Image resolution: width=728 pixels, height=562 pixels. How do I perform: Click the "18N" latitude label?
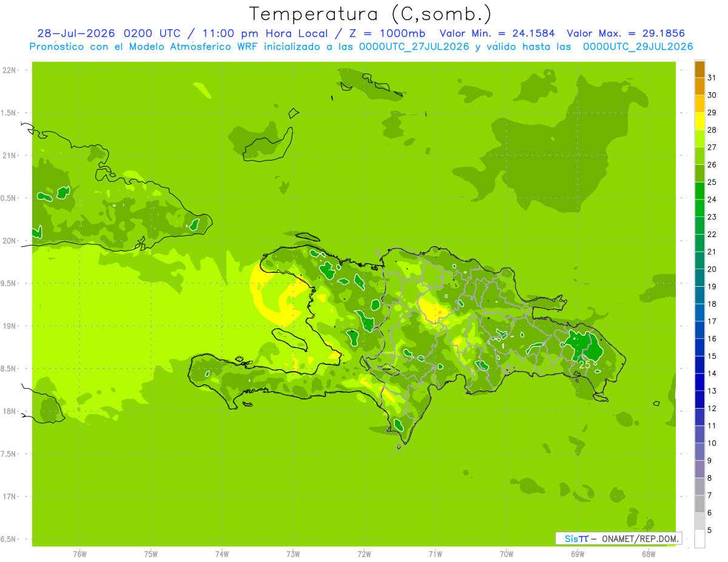(x=8, y=411)
